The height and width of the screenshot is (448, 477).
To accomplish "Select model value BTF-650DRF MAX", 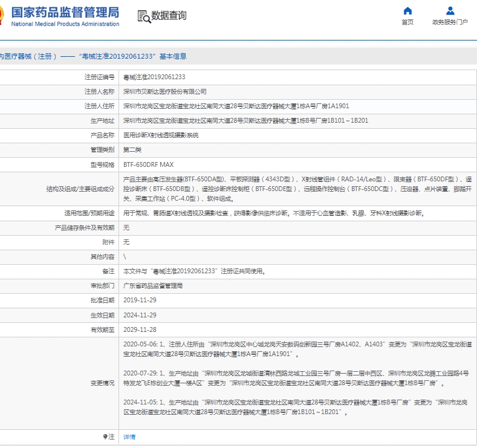I will click(148, 164).
